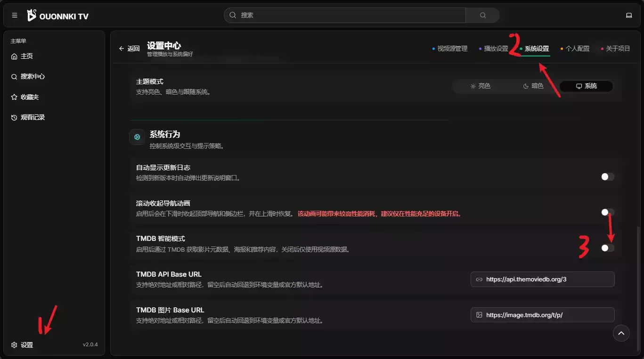Click the 返回 back button

[129, 48]
